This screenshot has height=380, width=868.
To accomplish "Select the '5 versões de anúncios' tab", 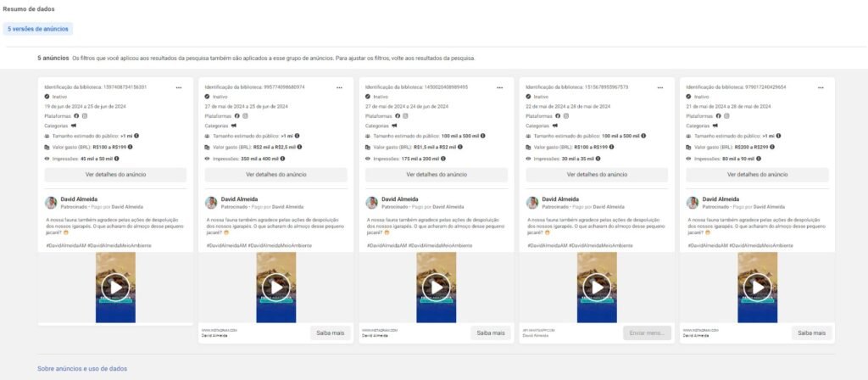I will [38, 29].
